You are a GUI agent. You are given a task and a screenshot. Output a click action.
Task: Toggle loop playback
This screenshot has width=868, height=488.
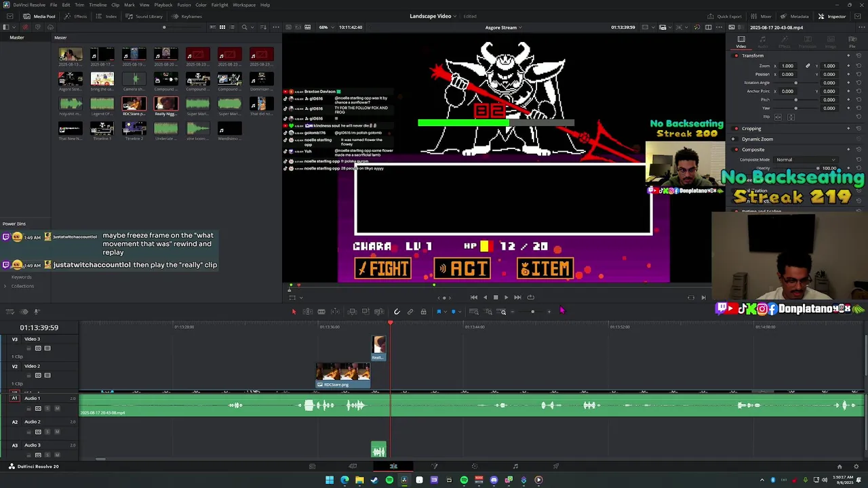(530, 298)
